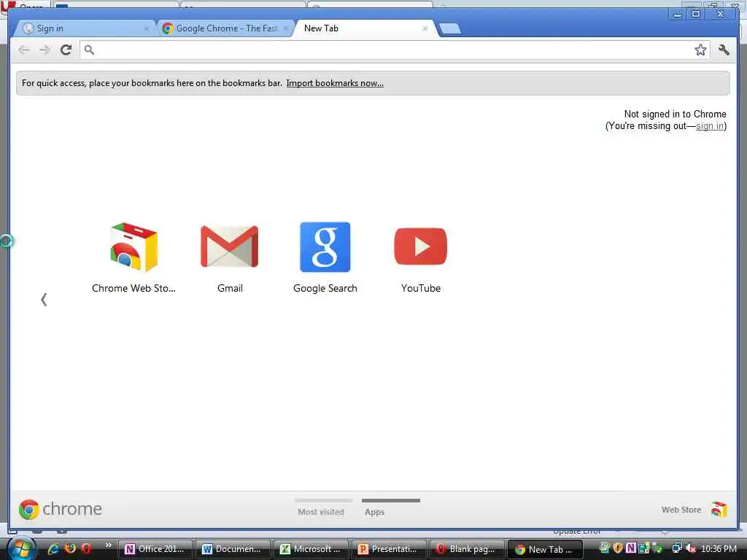
Task: Click the muted volume tray icon
Action: click(691, 548)
